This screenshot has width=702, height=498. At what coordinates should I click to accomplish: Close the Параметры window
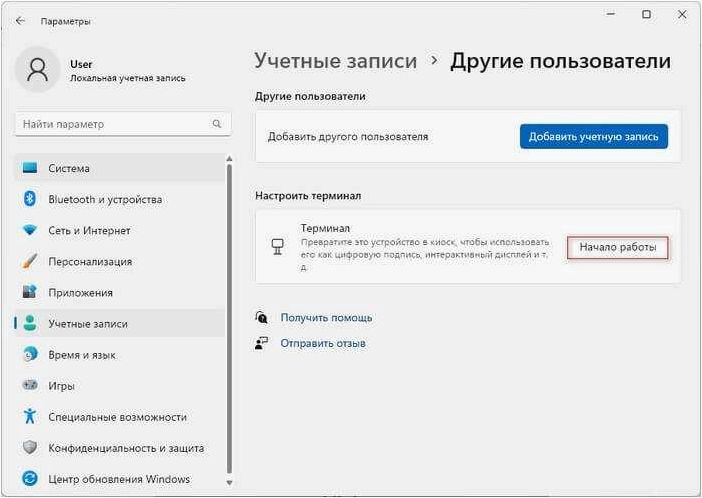(x=682, y=15)
